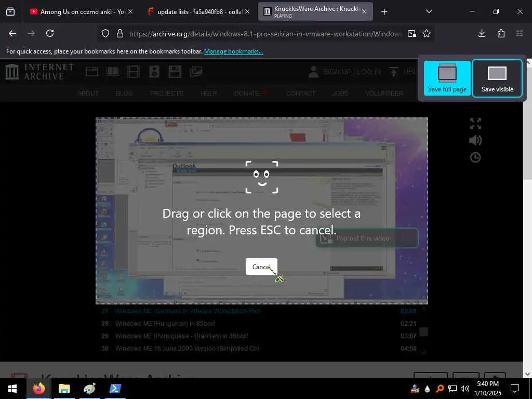
Task: Switch to the Among Us YouTube tab
Action: [x=78, y=12]
